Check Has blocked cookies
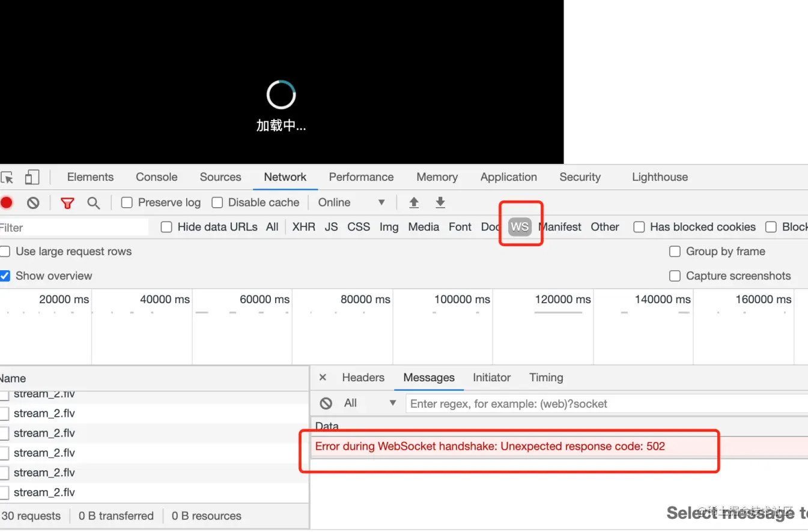The image size is (808, 532). tap(639, 227)
